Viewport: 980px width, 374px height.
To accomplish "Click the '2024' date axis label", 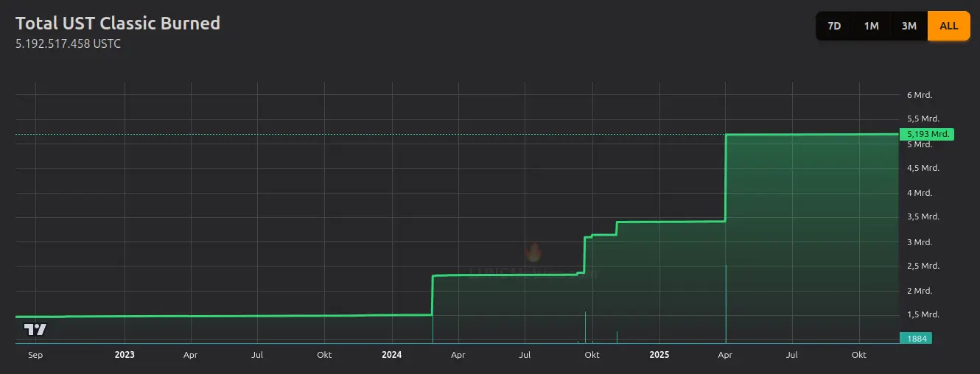I will coord(392,355).
